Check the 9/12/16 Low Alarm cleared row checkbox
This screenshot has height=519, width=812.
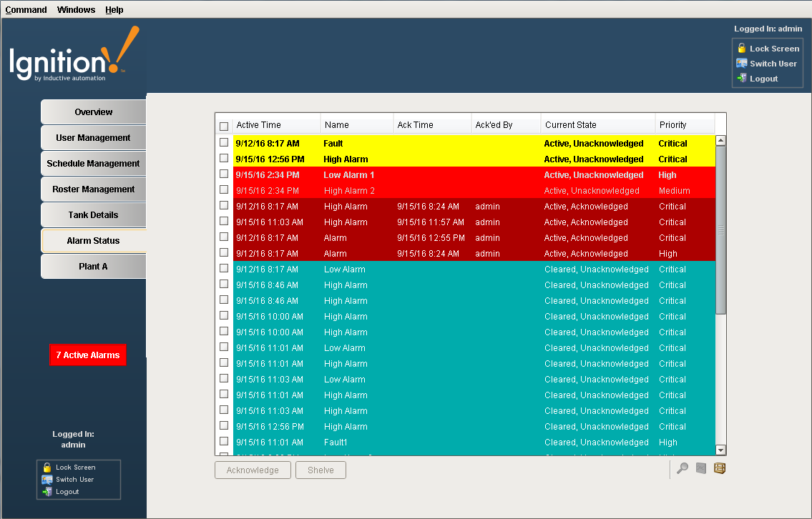click(224, 268)
